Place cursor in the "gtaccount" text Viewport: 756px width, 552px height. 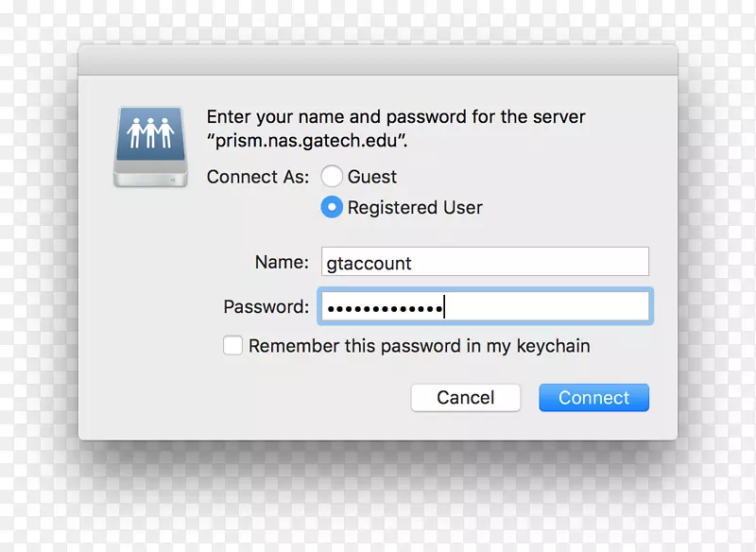pos(369,264)
